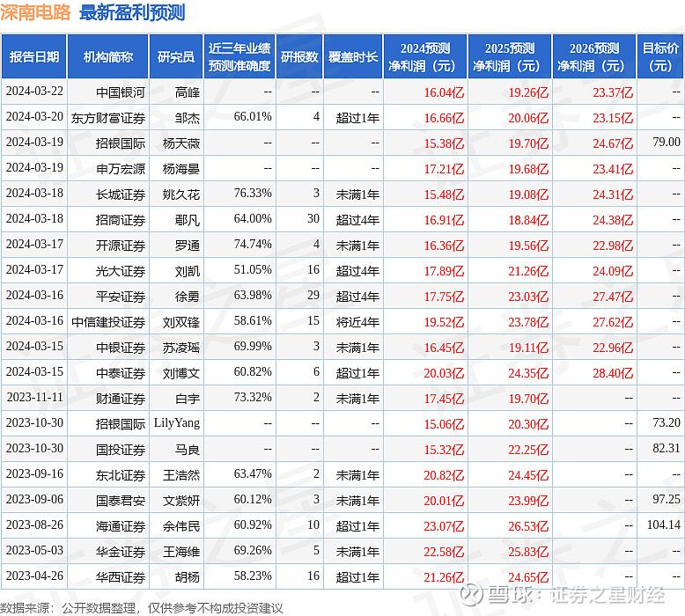Image resolution: width=685 pixels, height=616 pixels.
Task: Click institution 海通证券
Action: 120,526
